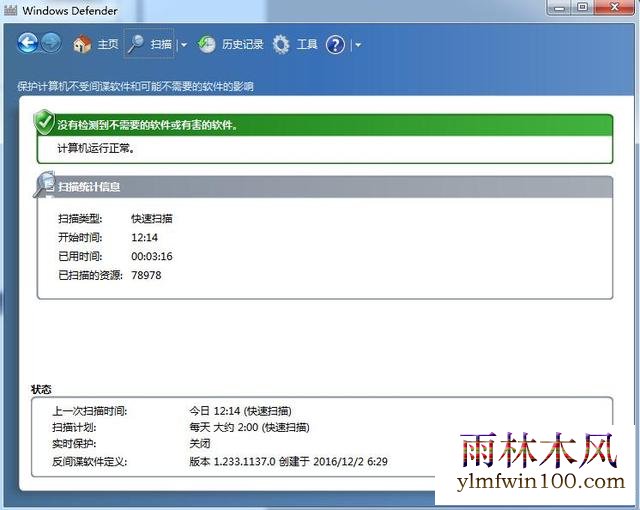640x510 pixels.
Task: Minimize the Windows Defender window
Action: pyautogui.click(x=560, y=7)
